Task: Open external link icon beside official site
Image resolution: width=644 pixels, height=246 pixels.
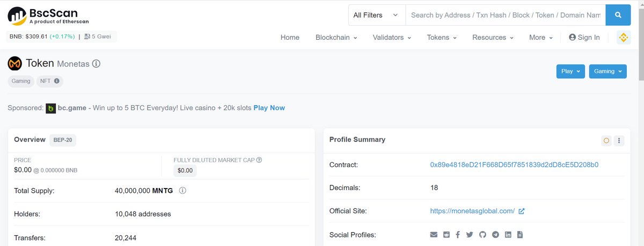Action: pos(521,211)
